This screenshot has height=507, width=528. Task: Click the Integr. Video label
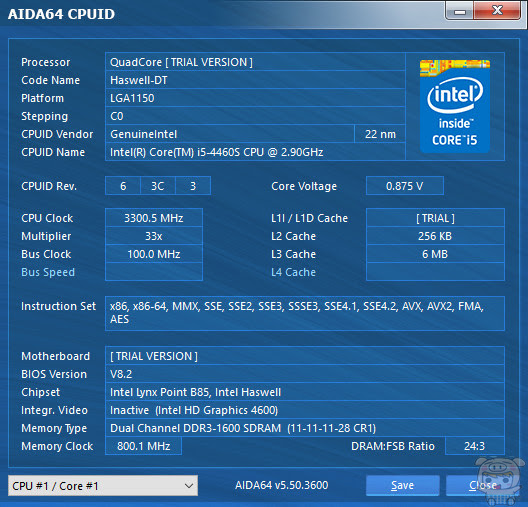tap(54, 410)
